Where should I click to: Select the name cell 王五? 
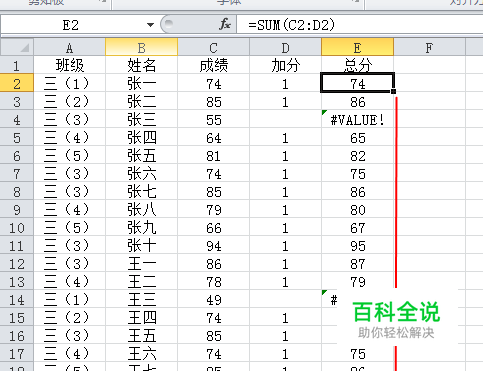(x=141, y=335)
